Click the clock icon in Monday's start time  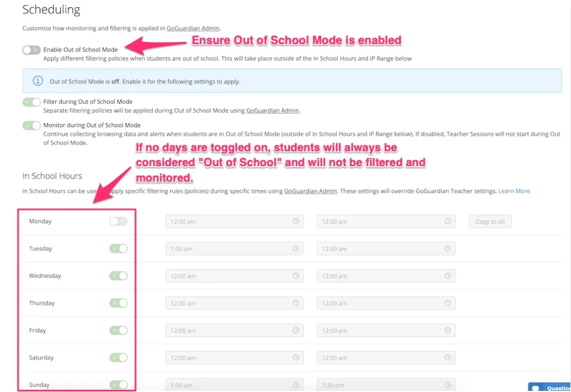coord(296,221)
